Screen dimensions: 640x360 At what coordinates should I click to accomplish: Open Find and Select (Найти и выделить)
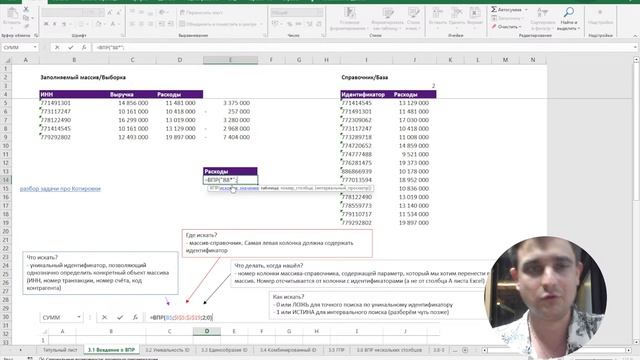click(x=569, y=18)
